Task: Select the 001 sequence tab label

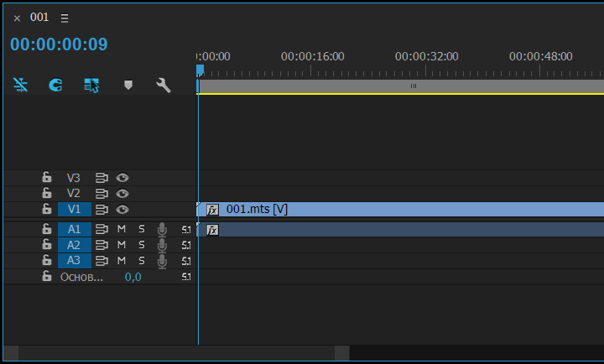Action: [x=39, y=18]
